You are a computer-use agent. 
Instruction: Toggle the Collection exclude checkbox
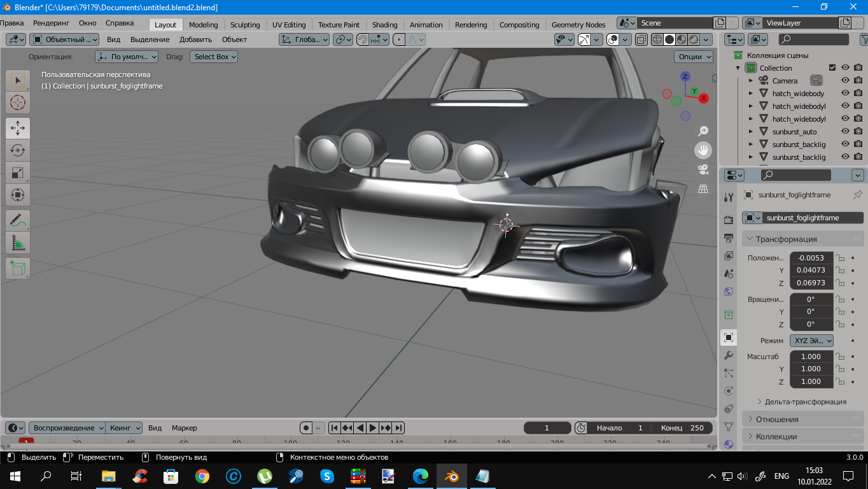pos(832,68)
